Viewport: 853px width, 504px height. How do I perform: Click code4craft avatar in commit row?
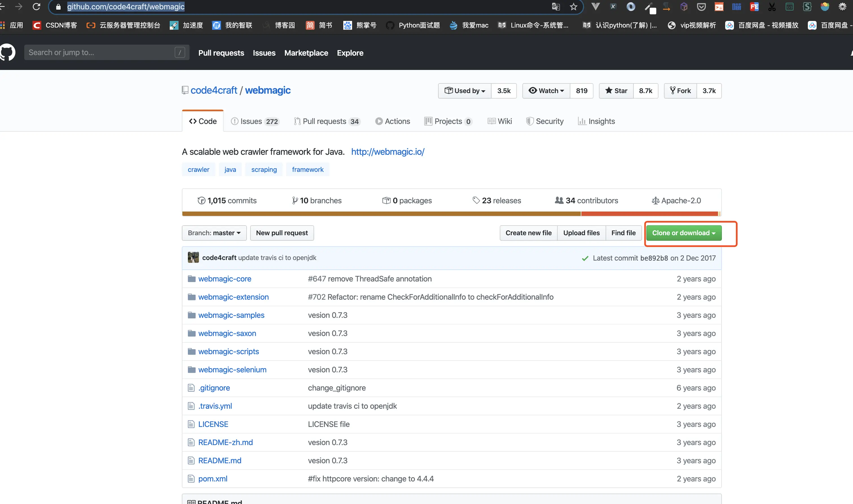click(193, 257)
